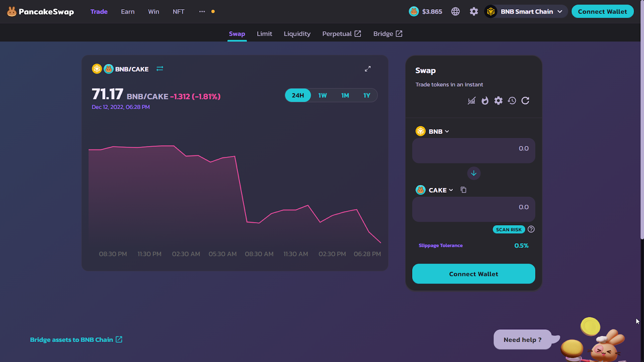The height and width of the screenshot is (362, 644).
Task: Click the 02:30 AM chart axis label
Action: click(x=186, y=254)
